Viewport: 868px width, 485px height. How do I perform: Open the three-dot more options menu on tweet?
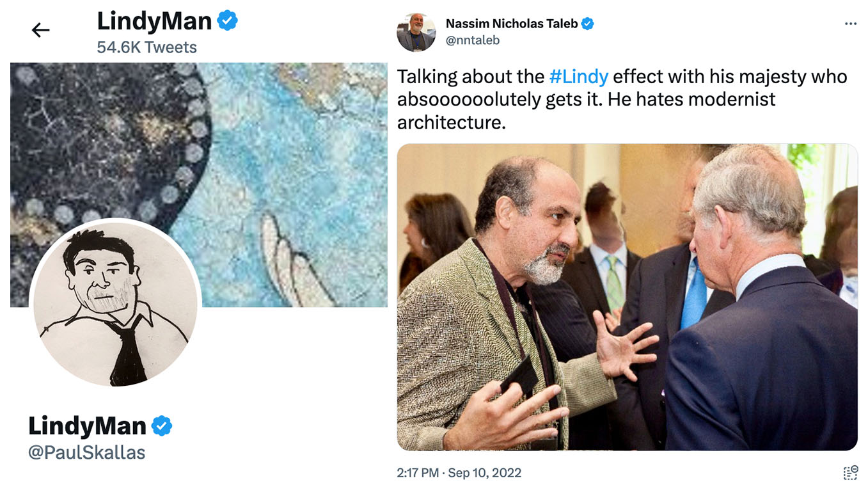pos(850,24)
